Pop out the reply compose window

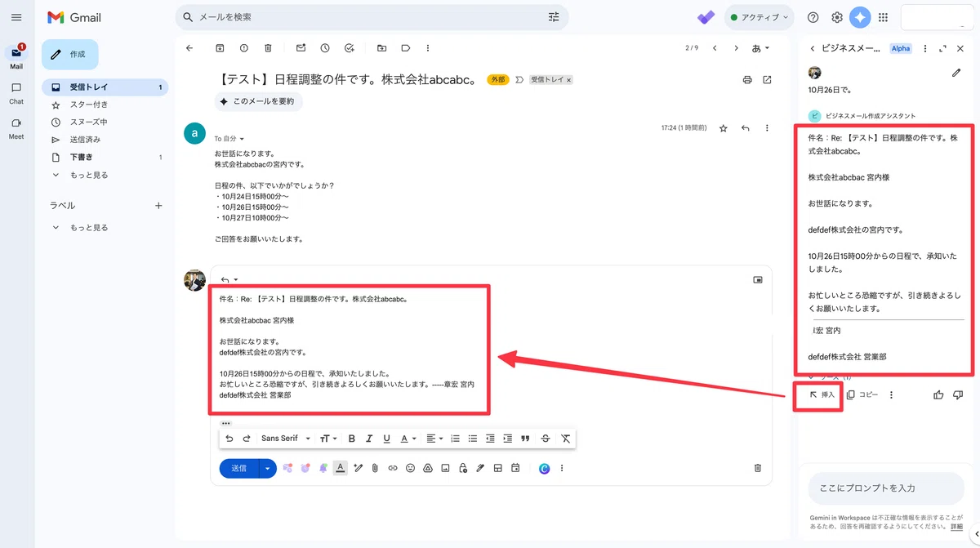pos(758,279)
